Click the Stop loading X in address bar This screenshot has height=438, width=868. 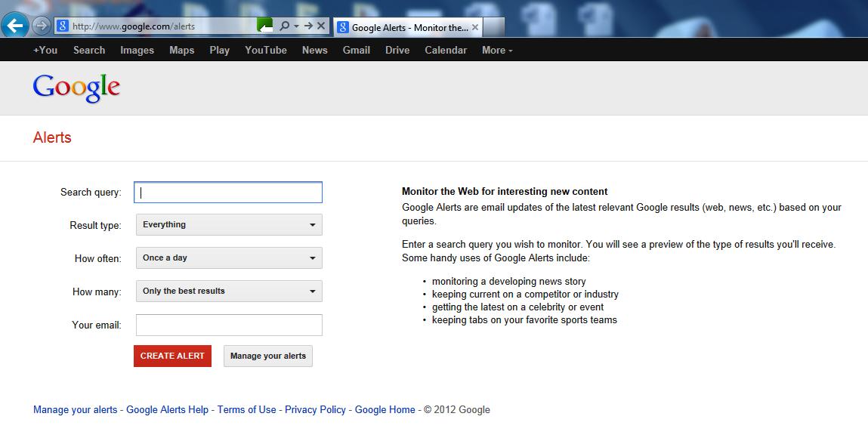coord(321,26)
